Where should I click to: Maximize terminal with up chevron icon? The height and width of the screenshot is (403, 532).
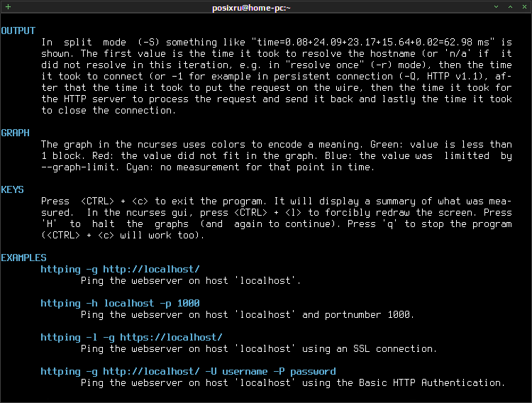point(510,7)
